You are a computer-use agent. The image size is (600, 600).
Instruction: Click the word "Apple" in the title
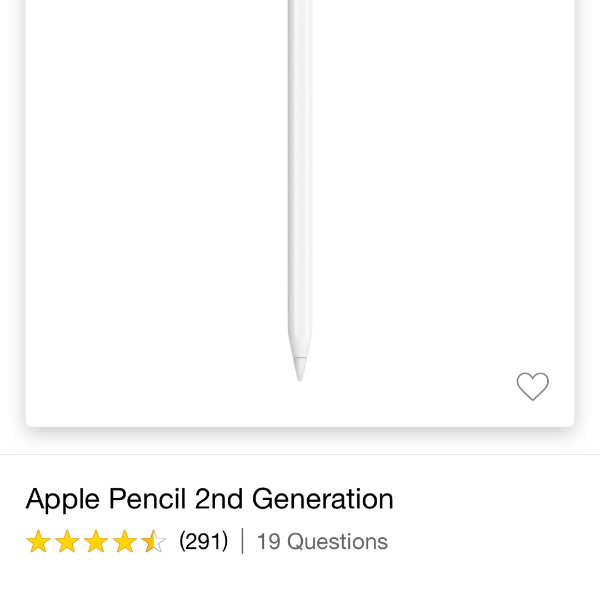pyautogui.click(x=63, y=500)
